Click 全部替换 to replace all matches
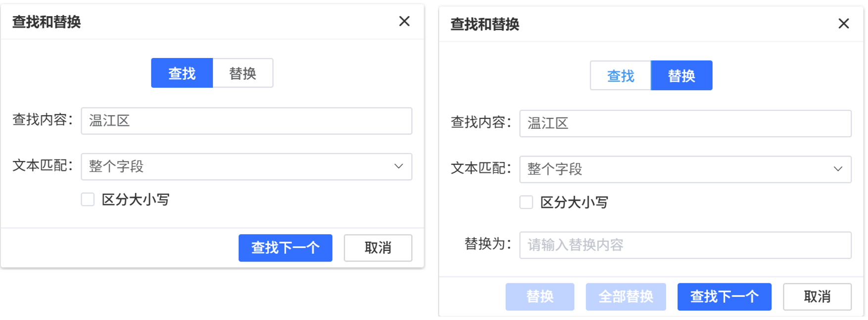 tap(626, 296)
